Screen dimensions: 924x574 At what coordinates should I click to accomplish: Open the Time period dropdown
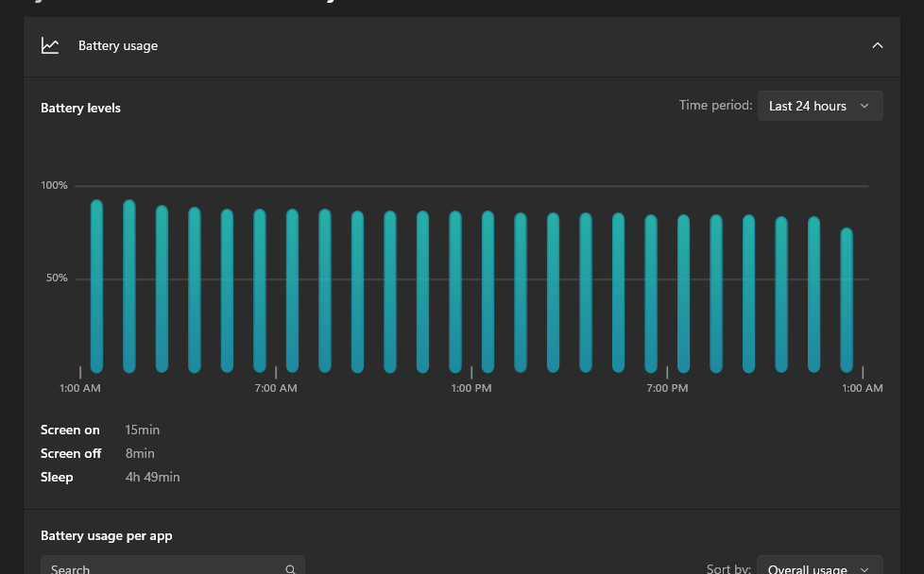click(819, 106)
